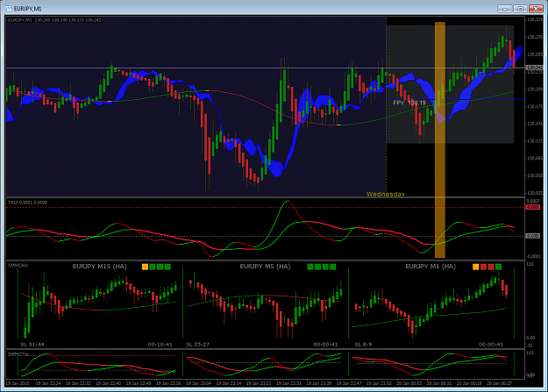The height and width of the screenshot is (392, 548).
Task: Click the FPV 130.19 level label
Action: coord(409,103)
